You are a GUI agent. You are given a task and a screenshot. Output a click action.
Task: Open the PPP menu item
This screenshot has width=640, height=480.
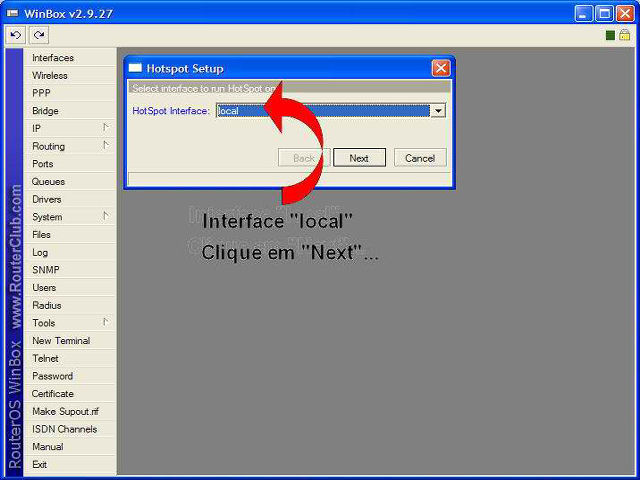pos(70,93)
